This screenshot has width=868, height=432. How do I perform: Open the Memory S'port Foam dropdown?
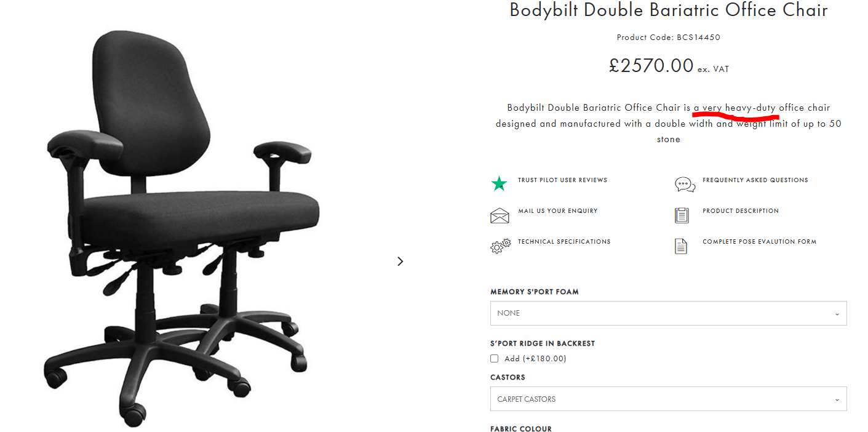[668, 313]
